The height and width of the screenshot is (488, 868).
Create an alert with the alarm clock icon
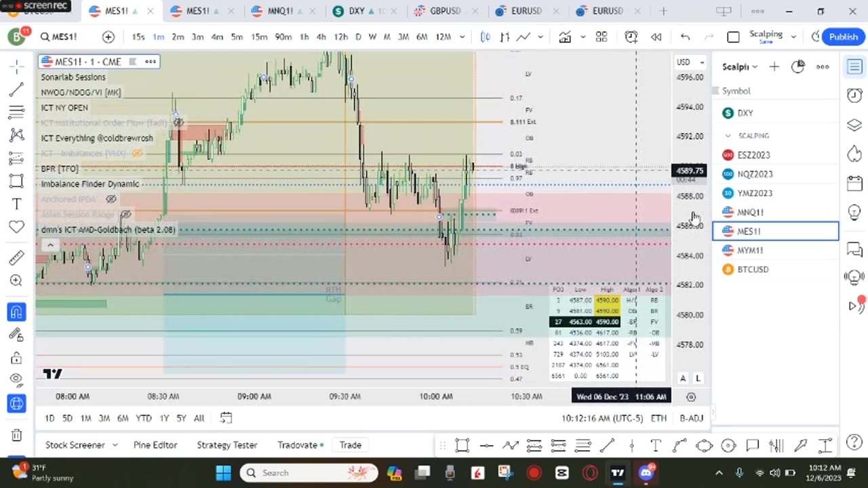click(631, 37)
